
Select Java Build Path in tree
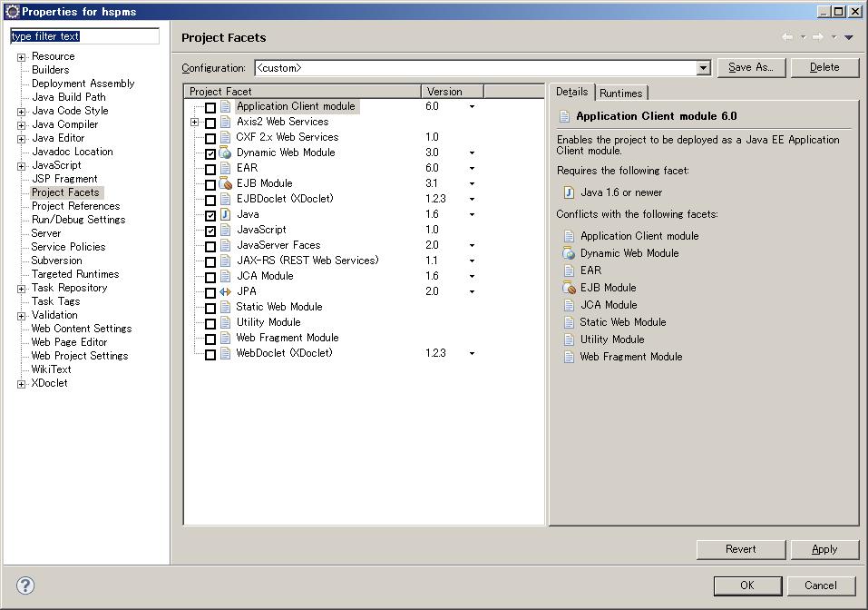(x=68, y=97)
